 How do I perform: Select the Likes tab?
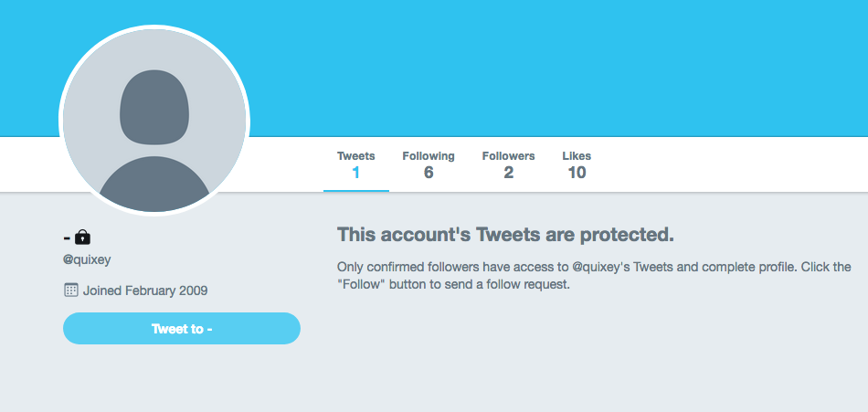[576, 156]
